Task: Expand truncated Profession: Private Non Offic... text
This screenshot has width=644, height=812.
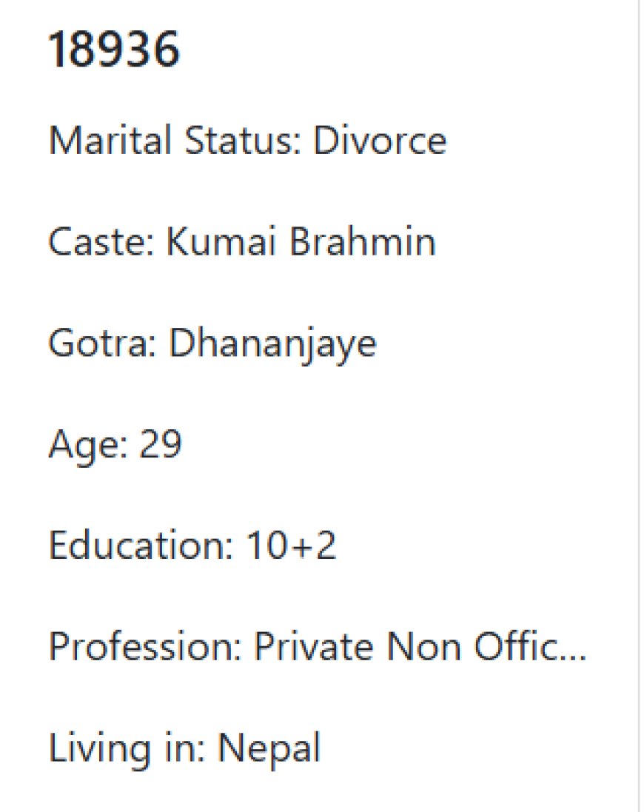Action: click(x=318, y=646)
